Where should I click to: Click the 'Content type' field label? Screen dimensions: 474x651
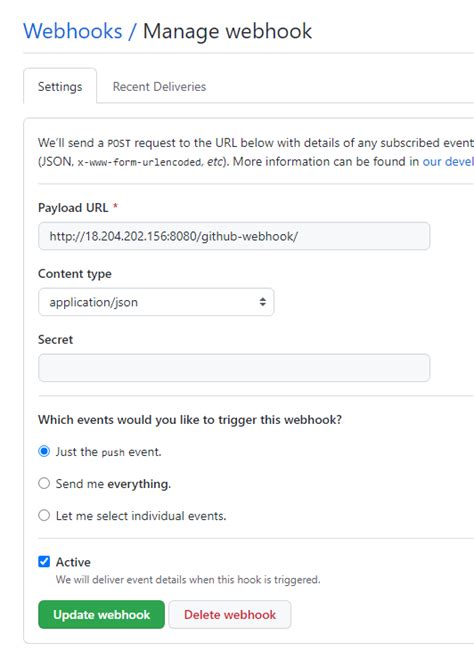coord(75,274)
